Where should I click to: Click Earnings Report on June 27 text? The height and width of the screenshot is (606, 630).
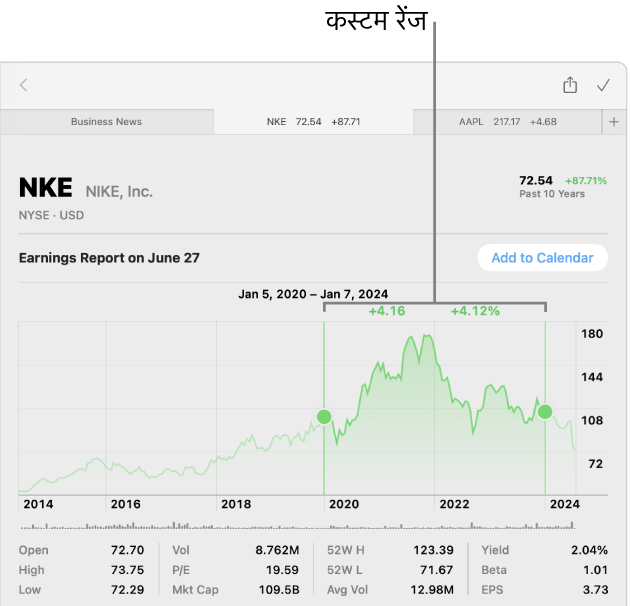point(109,258)
